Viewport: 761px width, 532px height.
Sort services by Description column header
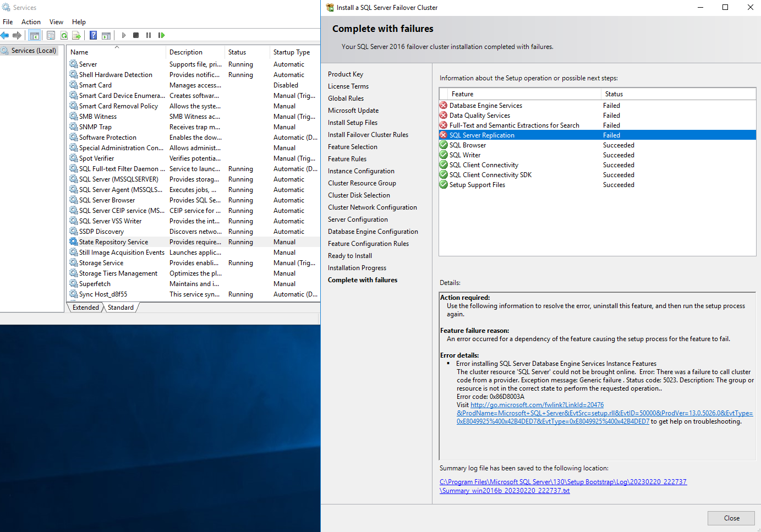click(195, 52)
